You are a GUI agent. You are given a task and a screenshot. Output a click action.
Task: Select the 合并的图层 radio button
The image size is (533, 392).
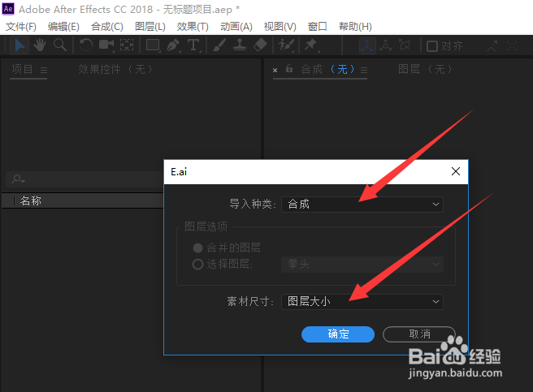click(x=197, y=248)
